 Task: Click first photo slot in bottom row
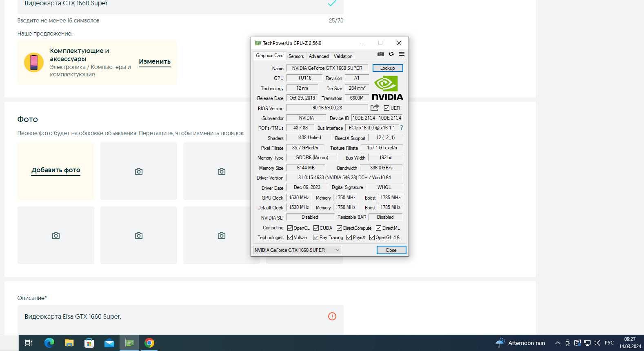click(x=56, y=235)
